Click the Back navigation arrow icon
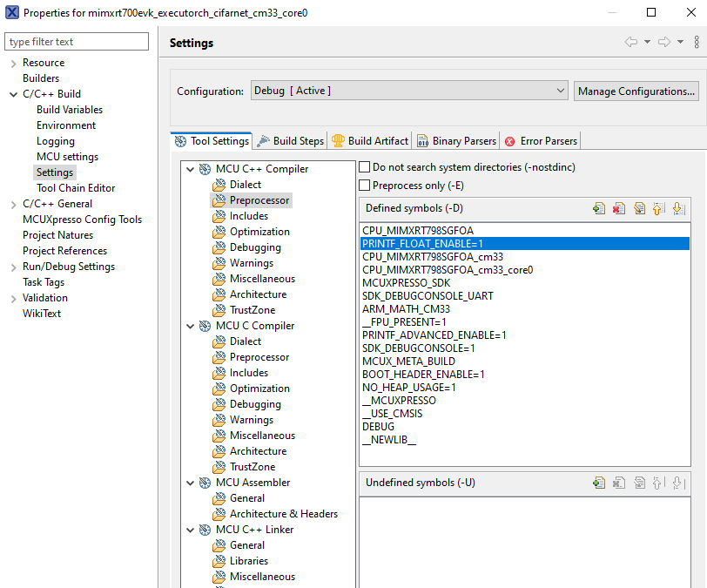 coord(631,43)
